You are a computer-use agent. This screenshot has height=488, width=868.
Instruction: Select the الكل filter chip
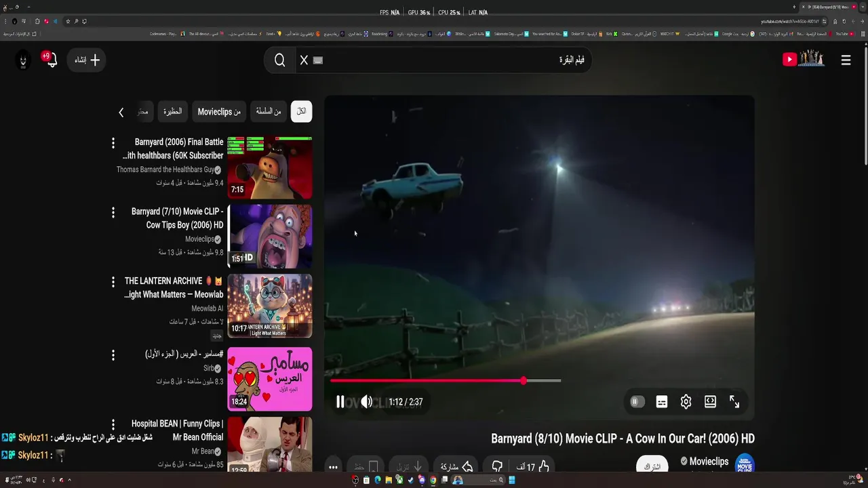(x=301, y=111)
